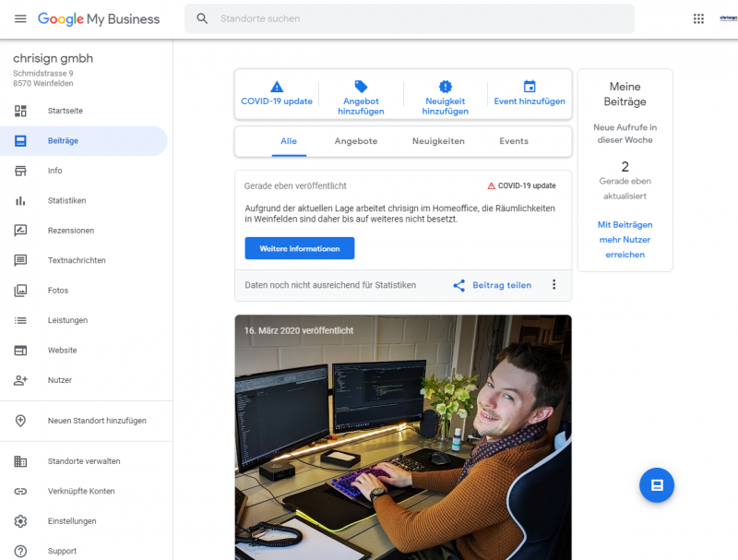
Task: Open Fotos in the sidebar
Action: click(x=84, y=291)
